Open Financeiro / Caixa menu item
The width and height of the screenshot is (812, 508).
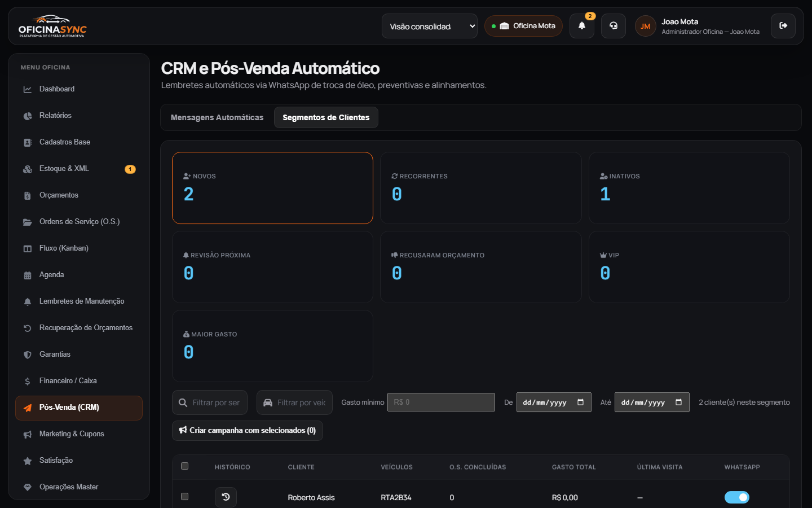click(79, 381)
